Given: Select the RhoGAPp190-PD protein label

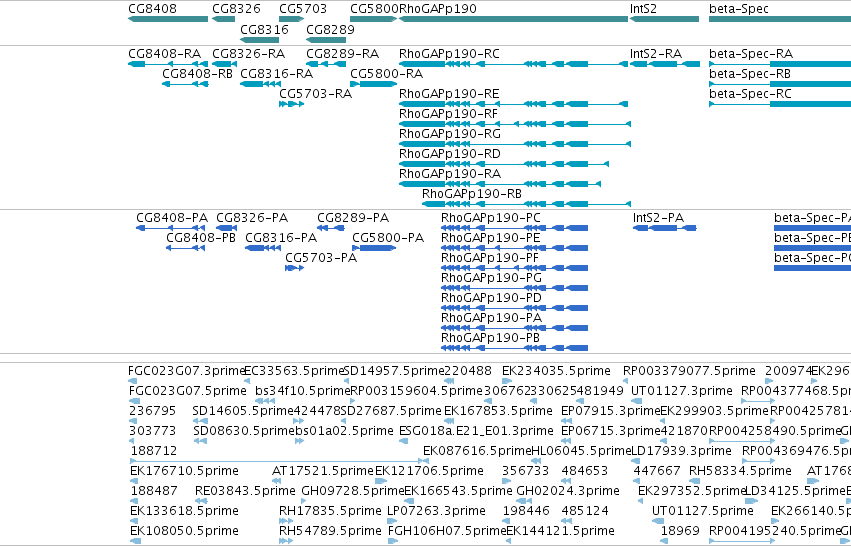Looking at the screenshot, I should pos(492,299).
